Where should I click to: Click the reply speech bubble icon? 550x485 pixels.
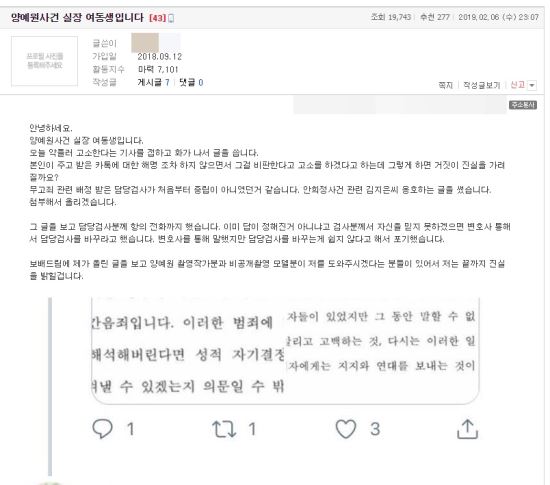click(102, 429)
